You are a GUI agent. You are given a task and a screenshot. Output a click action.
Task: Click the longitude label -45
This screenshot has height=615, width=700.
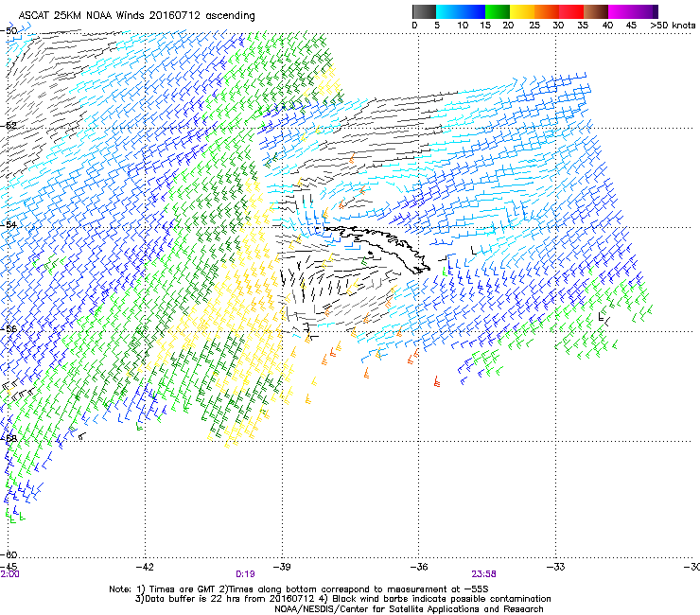pos(9,567)
